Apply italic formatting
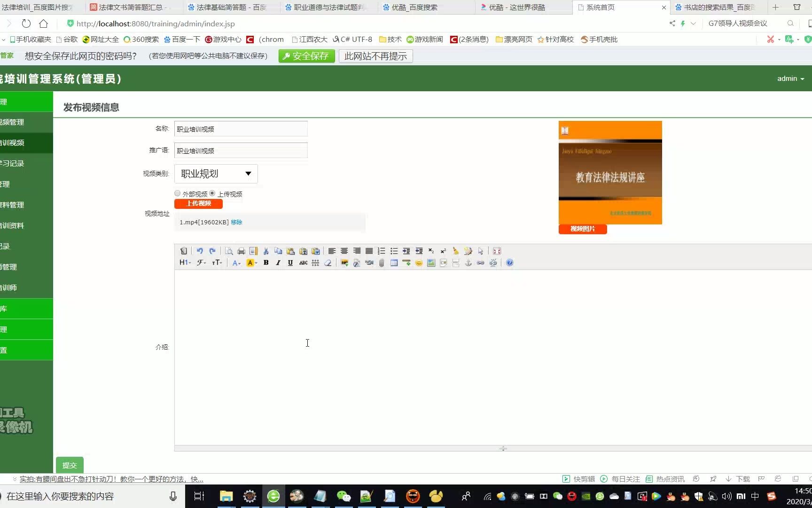 (278, 262)
